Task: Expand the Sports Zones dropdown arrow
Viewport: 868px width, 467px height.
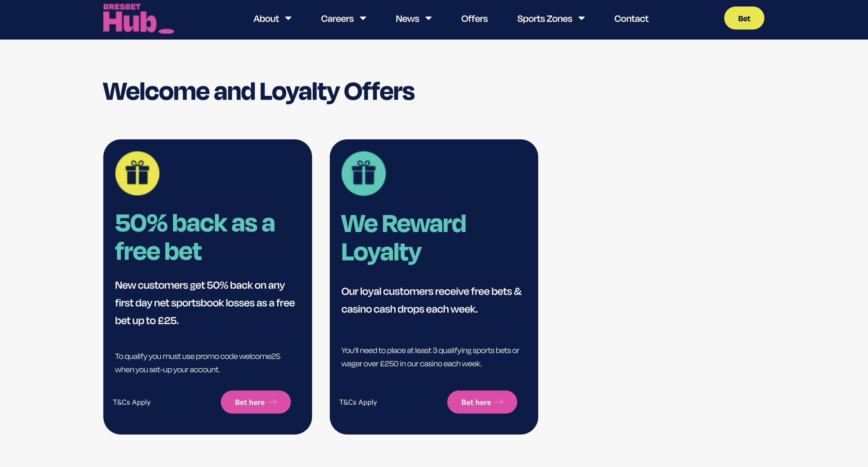Action: click(x=582, y=19)
